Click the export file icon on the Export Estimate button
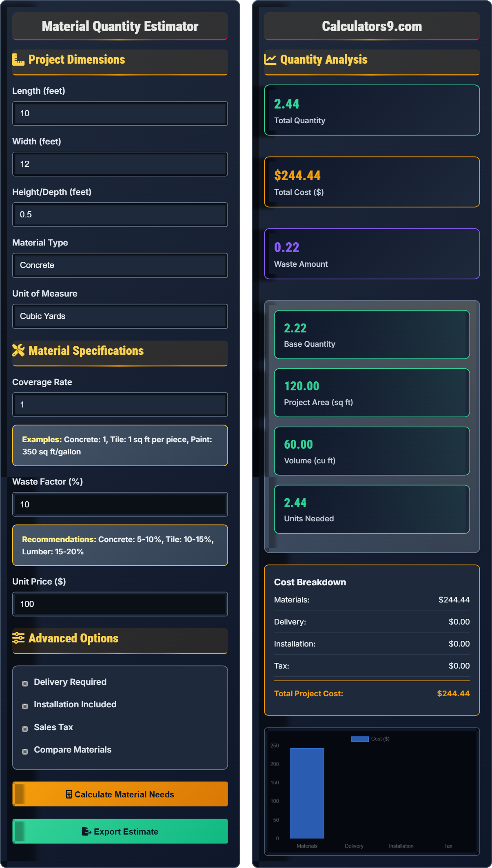Viewport: 492px width, 868px height. [86, 831]
